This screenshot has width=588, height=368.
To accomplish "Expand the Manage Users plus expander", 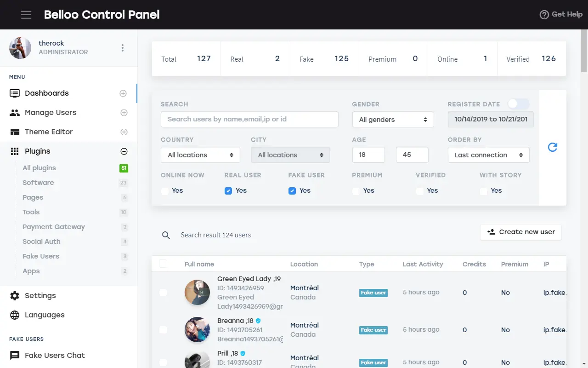I will (124, 113).
